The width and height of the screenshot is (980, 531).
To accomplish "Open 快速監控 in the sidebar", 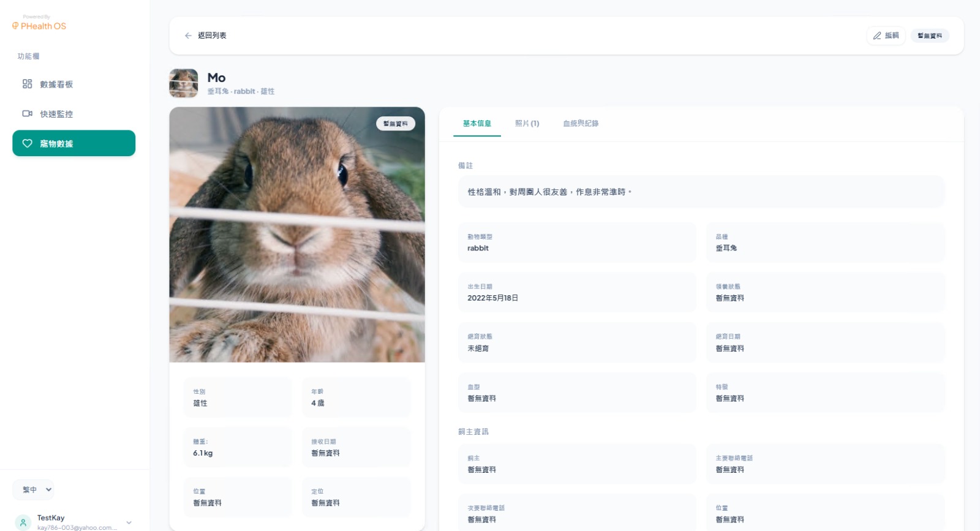I will pyautogui.click(x=73, y=114).
